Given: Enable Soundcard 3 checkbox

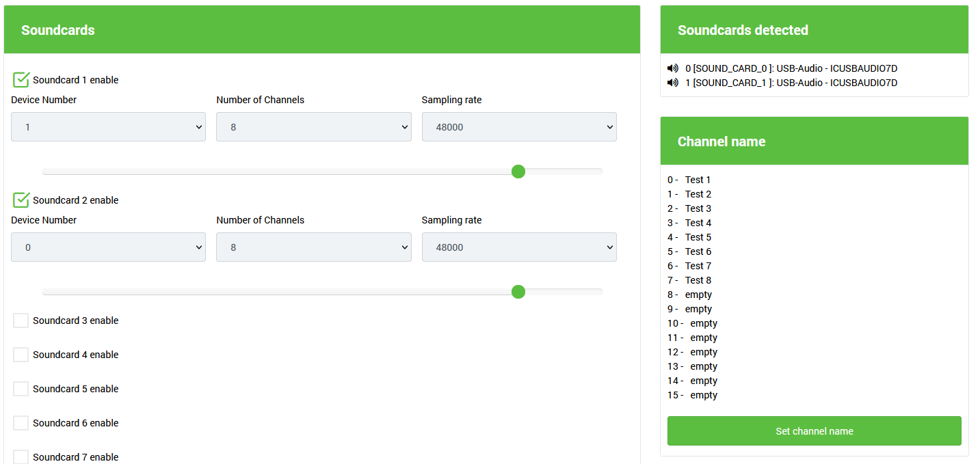Looking at the screenshot, I should click(21, 320).
